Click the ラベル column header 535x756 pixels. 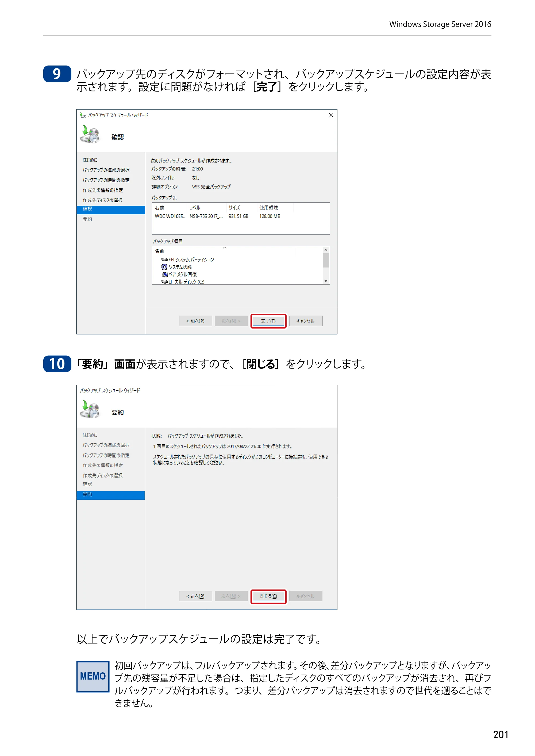tap(206, 208)
